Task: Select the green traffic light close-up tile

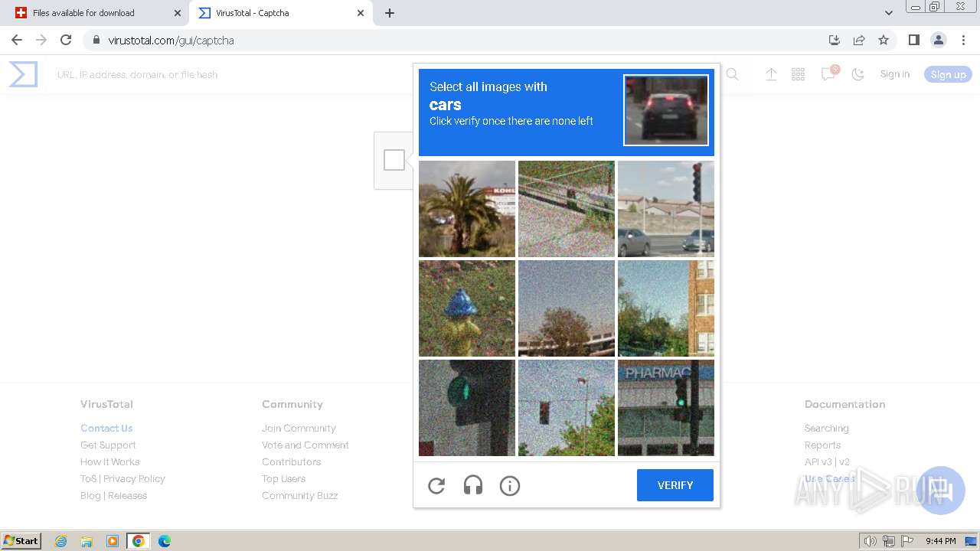Action: click(467, 408)
